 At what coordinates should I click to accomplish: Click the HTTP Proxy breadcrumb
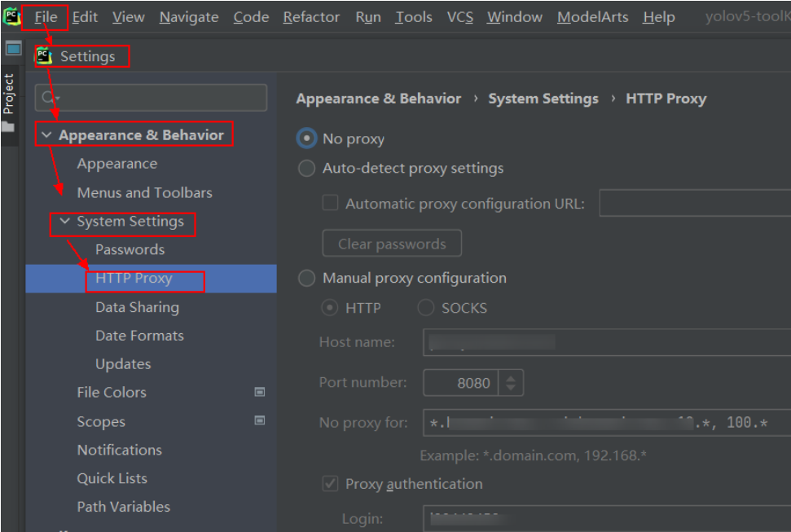[x=666, y=99]
